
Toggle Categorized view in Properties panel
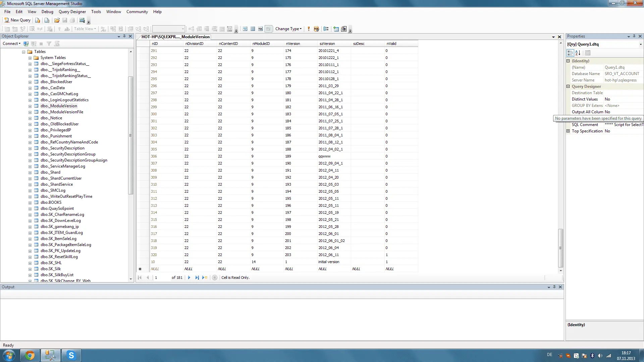coord(570,53)
